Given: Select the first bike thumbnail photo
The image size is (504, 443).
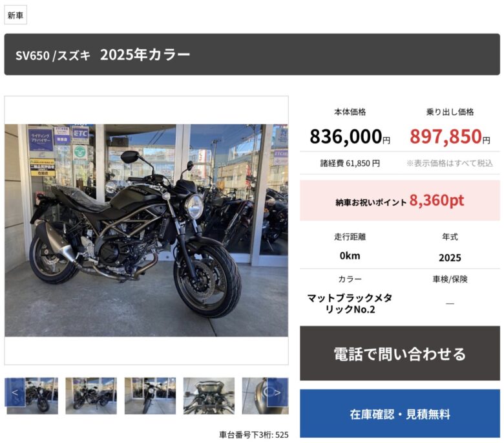Looking at the screenshot, I should pyautogui.click(x=32, y=396).
